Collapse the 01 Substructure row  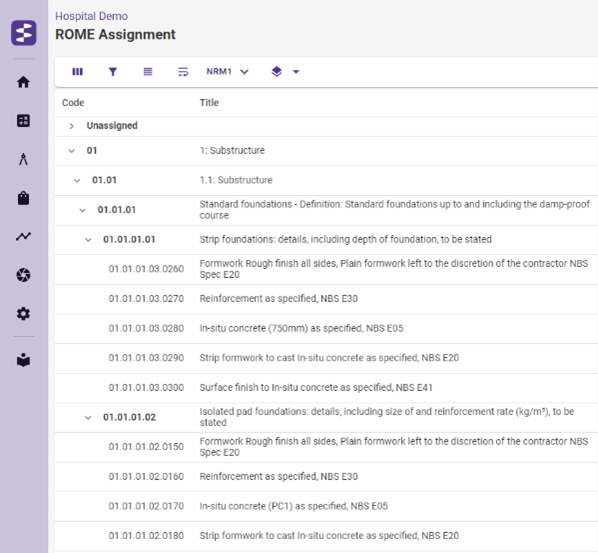coord(71,151)
